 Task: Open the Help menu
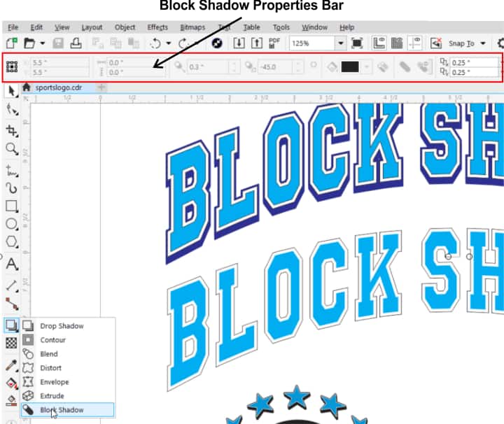pos(346,27)
